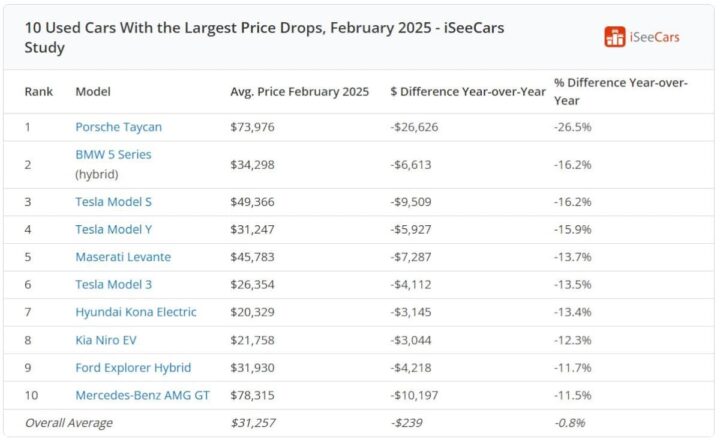Click the Avg. Price February 2025 header
720x442 pixels.
(x=298, y=92)
